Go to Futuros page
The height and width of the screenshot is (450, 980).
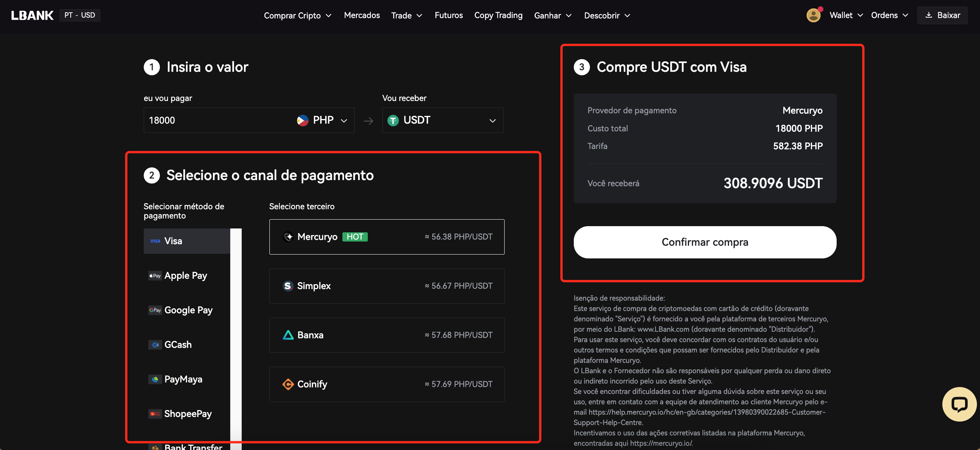448,15
